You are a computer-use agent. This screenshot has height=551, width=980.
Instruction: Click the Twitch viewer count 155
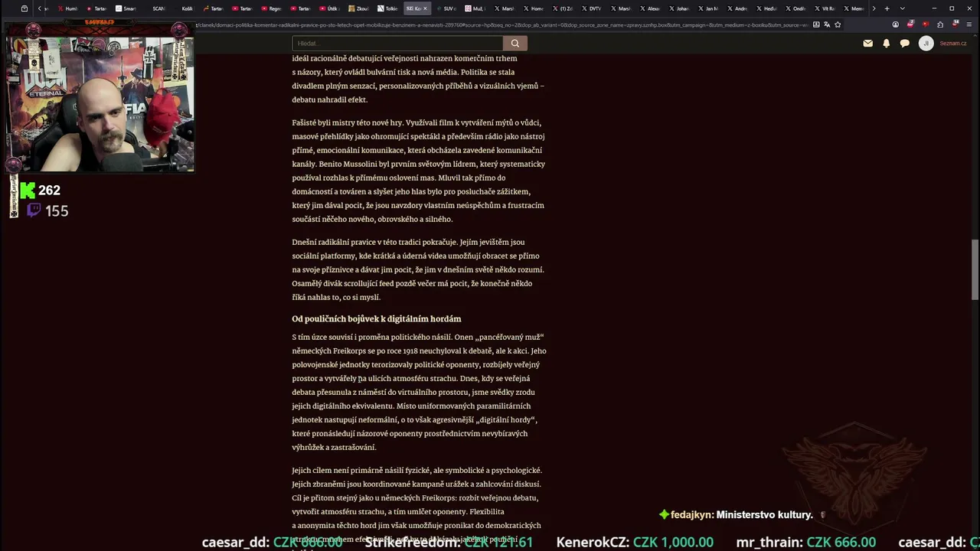pos(57,211)
